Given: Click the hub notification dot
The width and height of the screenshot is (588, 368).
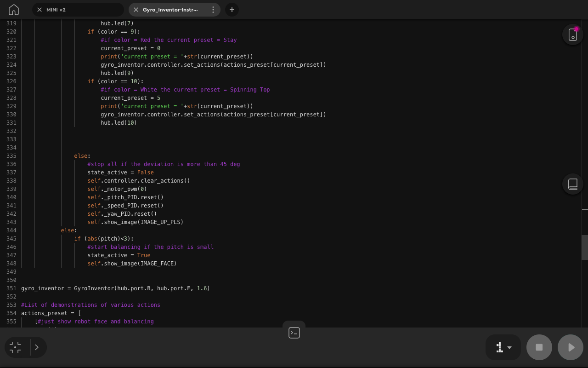Looking at the screenshot, I should pyautogui.click(x=577, y=29).
